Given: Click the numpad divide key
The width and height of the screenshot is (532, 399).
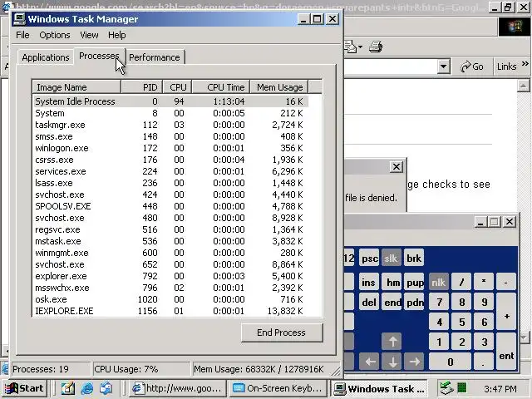Looking at the screenshot, I should click(x=461, y=282).
